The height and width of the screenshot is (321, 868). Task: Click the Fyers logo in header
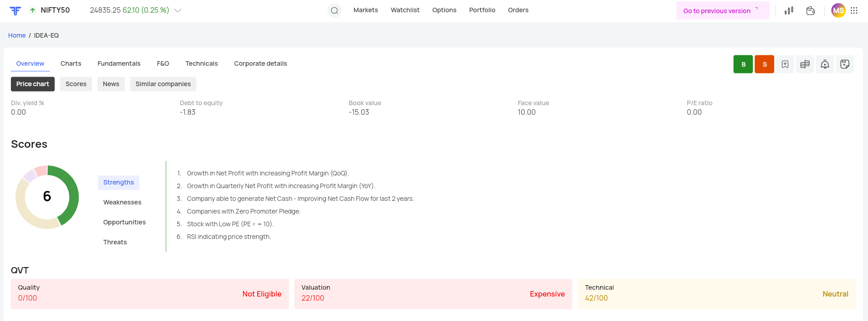15,10
